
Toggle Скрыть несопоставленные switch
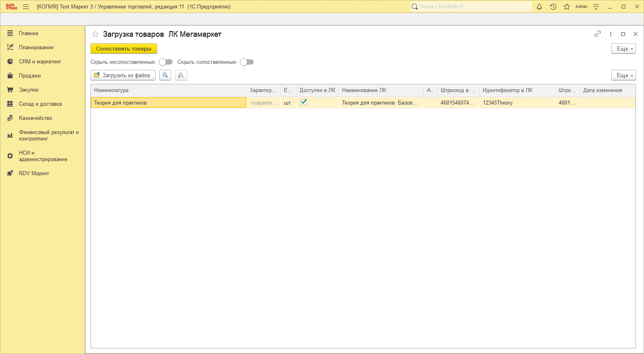tap(166, 62)
